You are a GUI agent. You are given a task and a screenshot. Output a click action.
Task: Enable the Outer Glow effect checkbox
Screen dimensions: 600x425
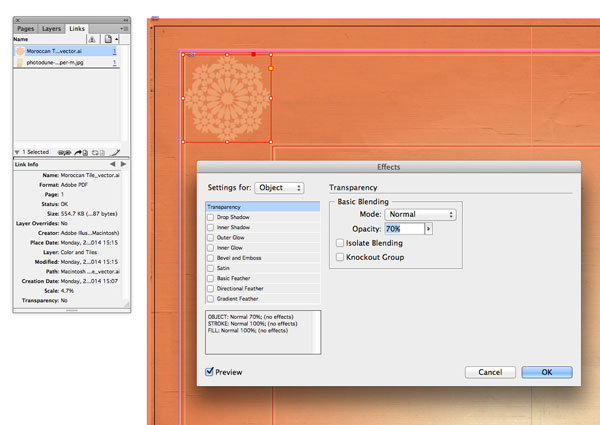(210, 238)
